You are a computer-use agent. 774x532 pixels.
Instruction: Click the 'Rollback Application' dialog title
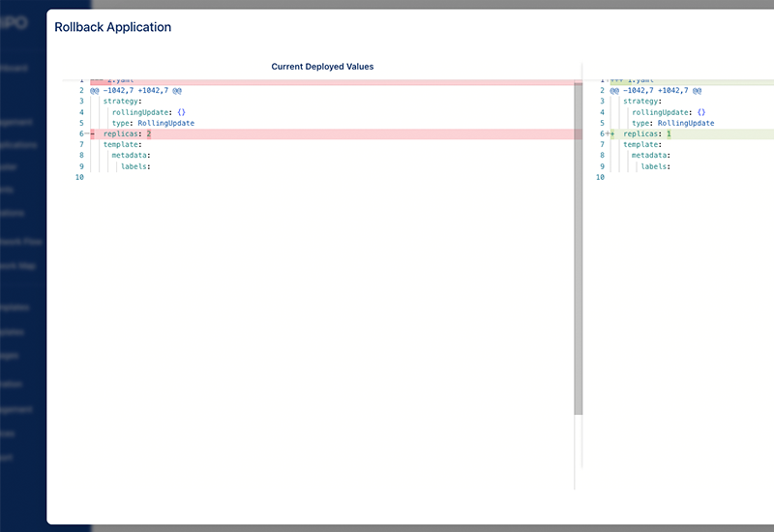(112, 27)
